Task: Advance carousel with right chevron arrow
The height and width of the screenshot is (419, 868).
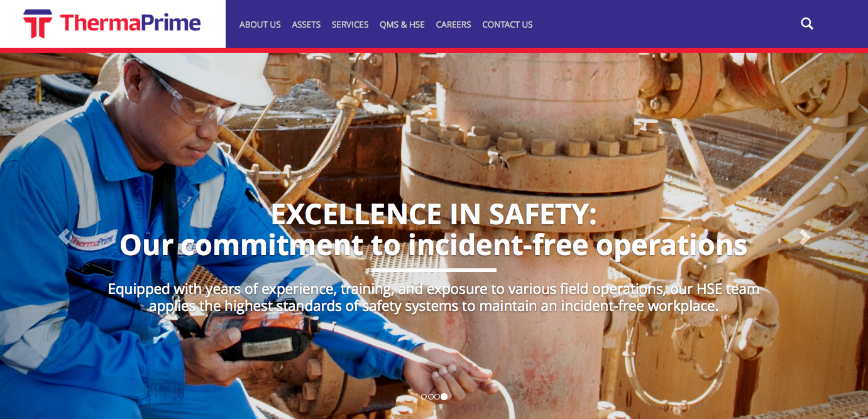Action: [805, 236]
